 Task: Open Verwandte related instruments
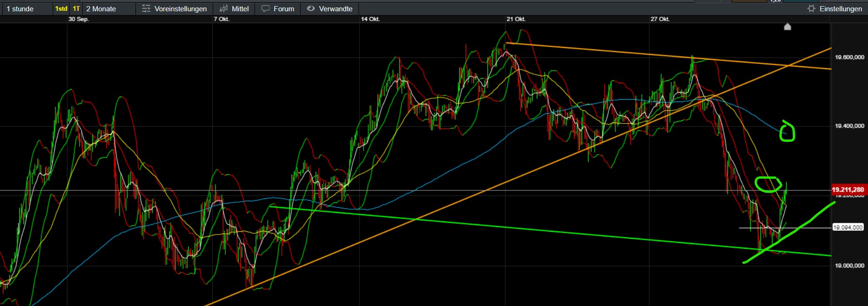coord(330,9)
